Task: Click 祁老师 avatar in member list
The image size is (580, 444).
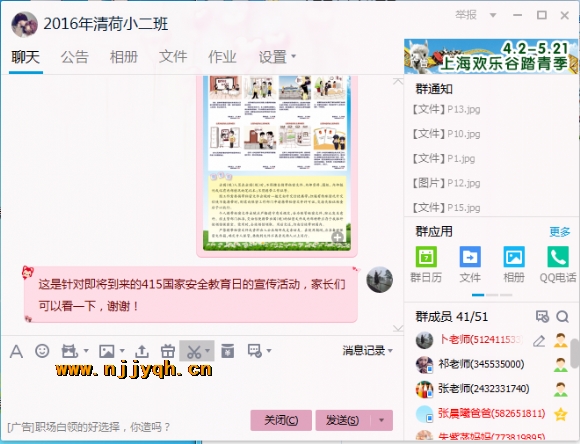Action: (424, 365)
